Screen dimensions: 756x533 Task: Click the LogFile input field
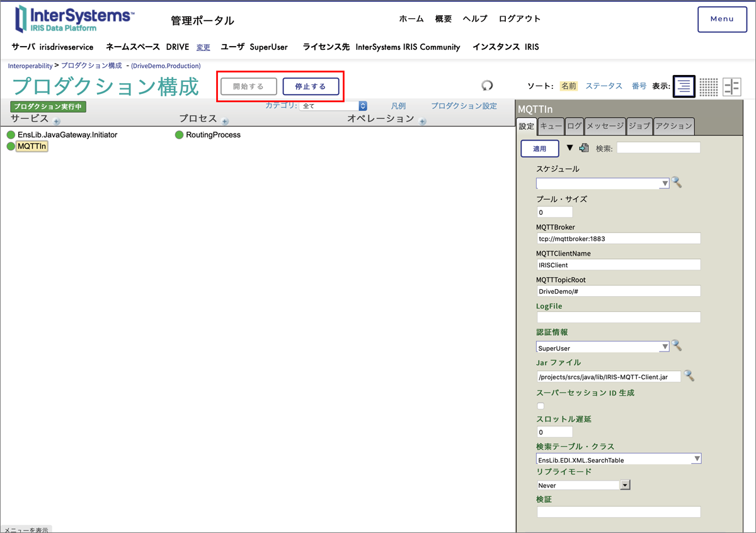click(619, 318)
